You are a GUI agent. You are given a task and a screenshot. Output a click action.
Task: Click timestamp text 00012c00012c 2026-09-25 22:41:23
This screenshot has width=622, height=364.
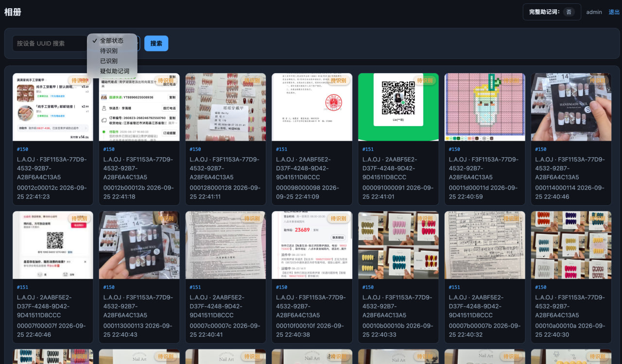point(52,192)
